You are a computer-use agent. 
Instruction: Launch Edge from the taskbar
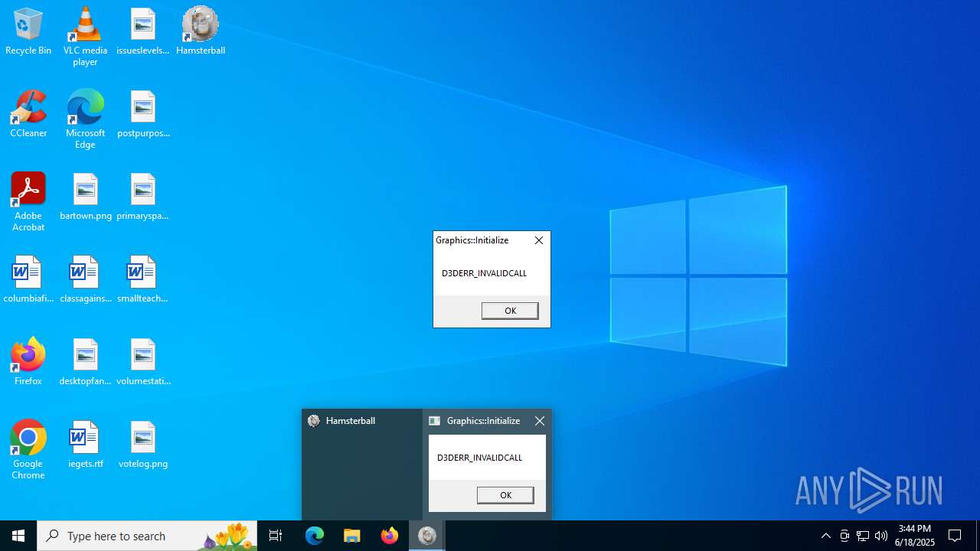(315, 536)
